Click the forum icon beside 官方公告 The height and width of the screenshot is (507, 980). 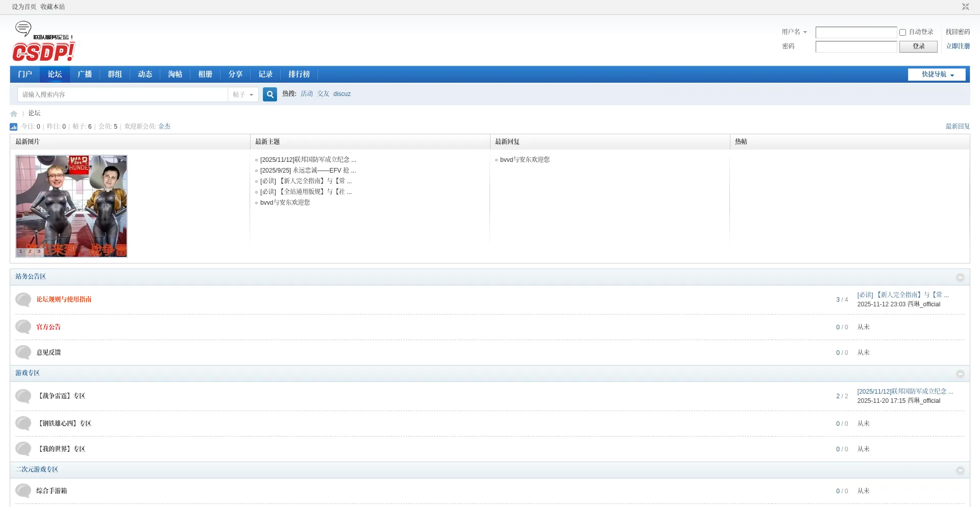click(23, 327)
